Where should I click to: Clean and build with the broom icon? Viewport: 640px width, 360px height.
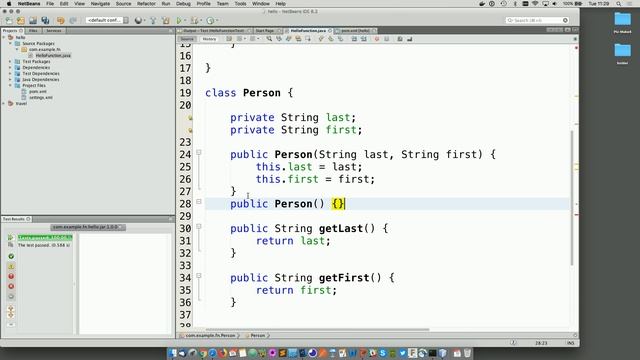(166, 20)
